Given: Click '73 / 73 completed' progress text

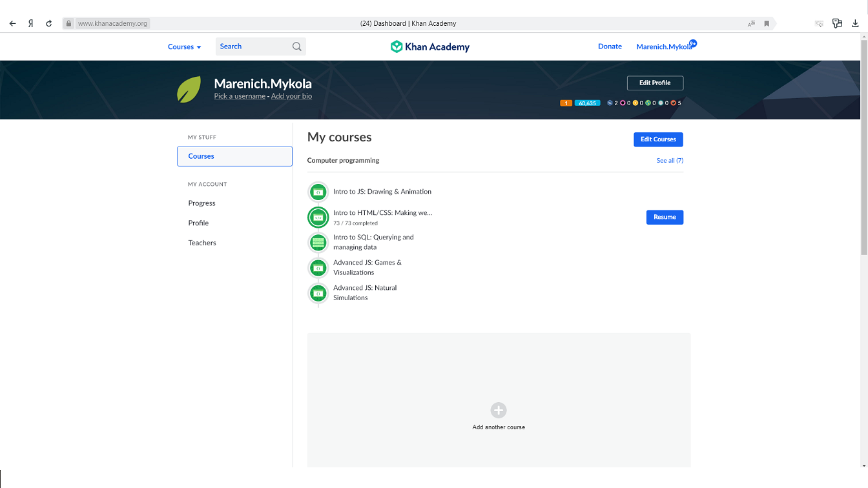Looking at the screenshot, I should 356,223.
